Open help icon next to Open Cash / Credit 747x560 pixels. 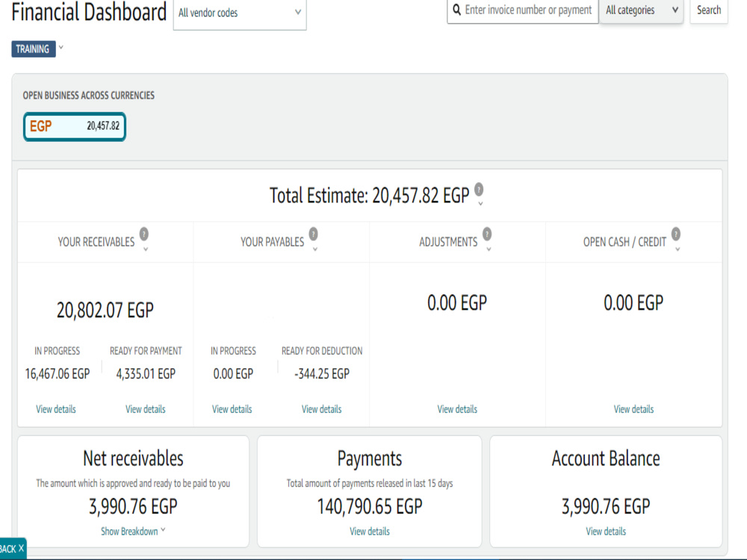tap(676, 234)
